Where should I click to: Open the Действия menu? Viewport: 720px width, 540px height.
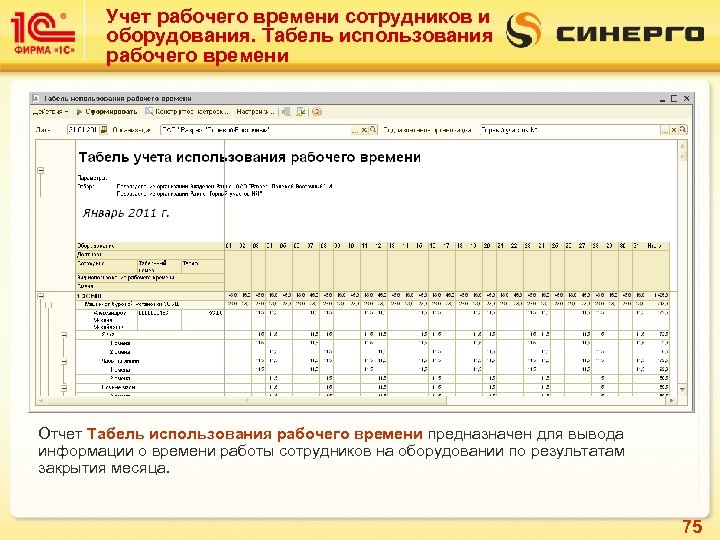tap(51, 112)
